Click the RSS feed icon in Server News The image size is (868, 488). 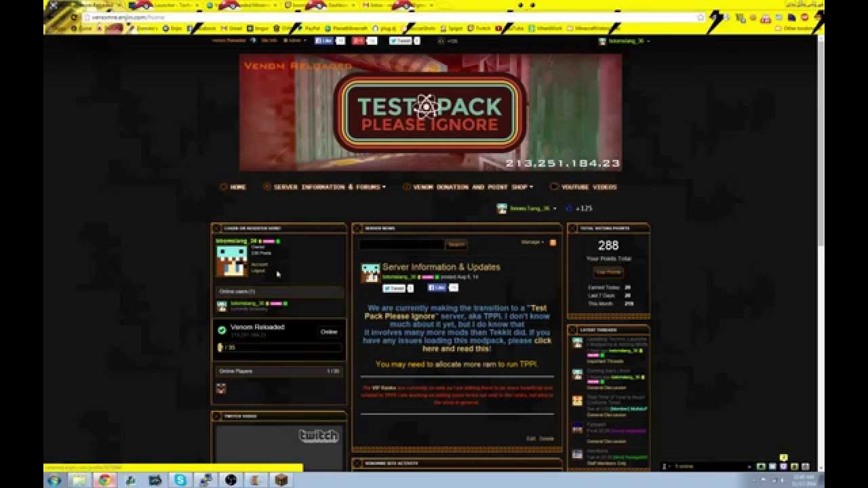coord(553,242)
